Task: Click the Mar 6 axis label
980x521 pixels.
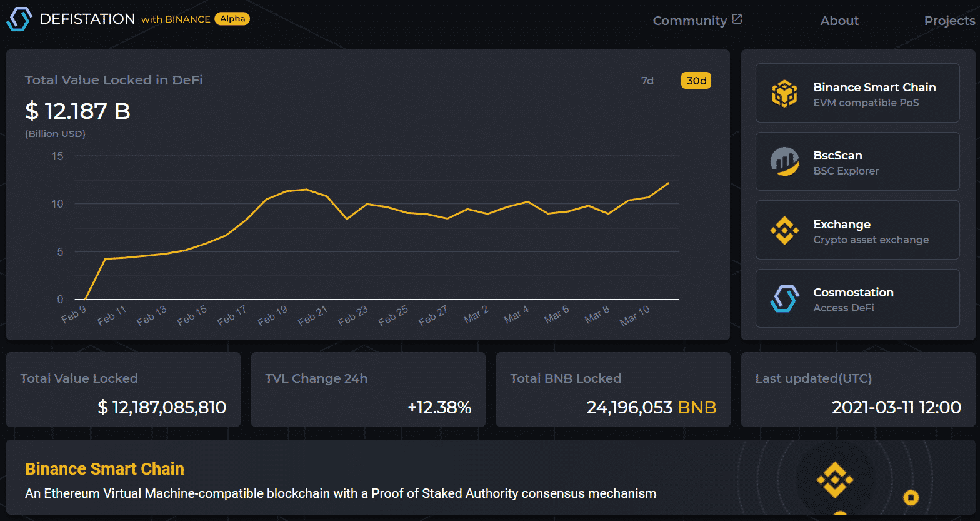Action: pyautogui.click(x=556, y=315)
